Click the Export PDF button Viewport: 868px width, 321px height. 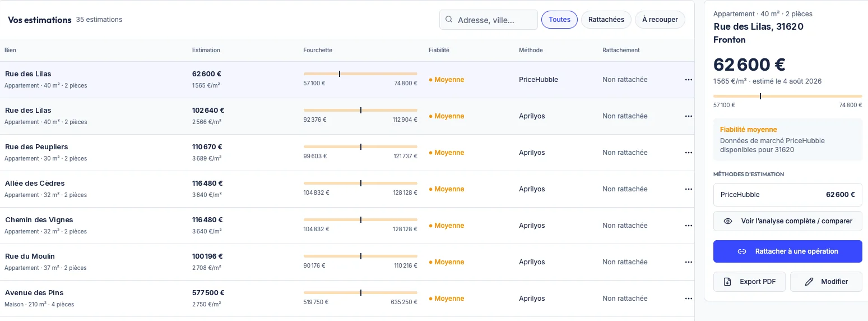pos(749,282)
